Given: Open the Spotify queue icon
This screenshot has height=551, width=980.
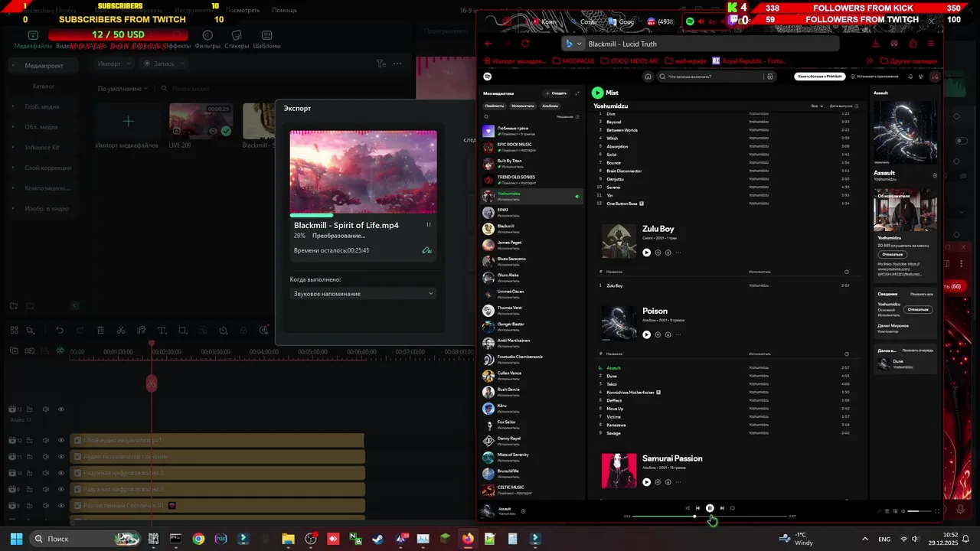Looking at the screenshot, I should click(x=887, y=511).
